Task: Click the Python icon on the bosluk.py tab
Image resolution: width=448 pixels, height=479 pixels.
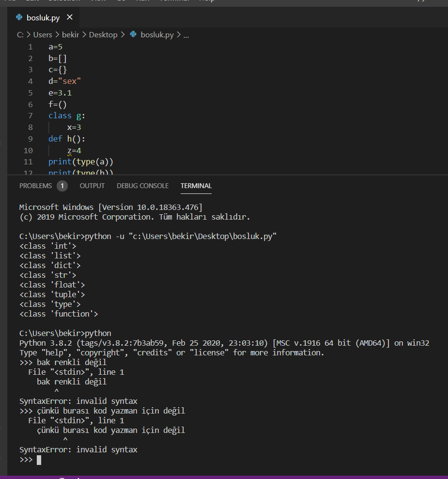Action: click(x=19, y=17)
